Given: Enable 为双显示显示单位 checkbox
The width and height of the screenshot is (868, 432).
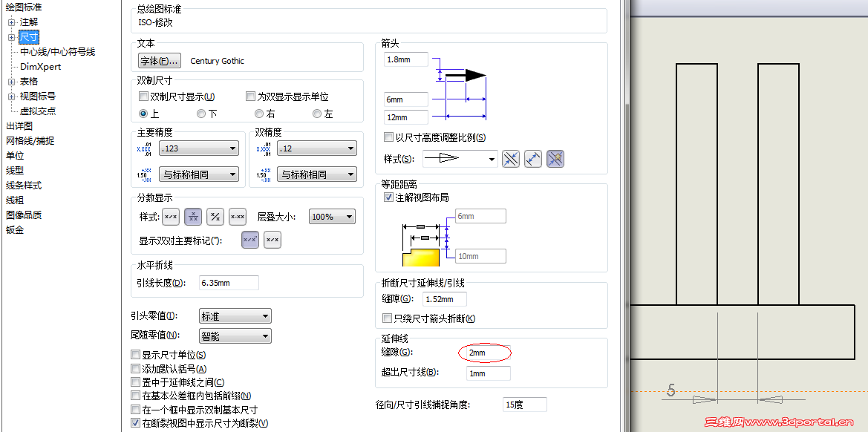Looking at the screenshot, I should point(250,96).
